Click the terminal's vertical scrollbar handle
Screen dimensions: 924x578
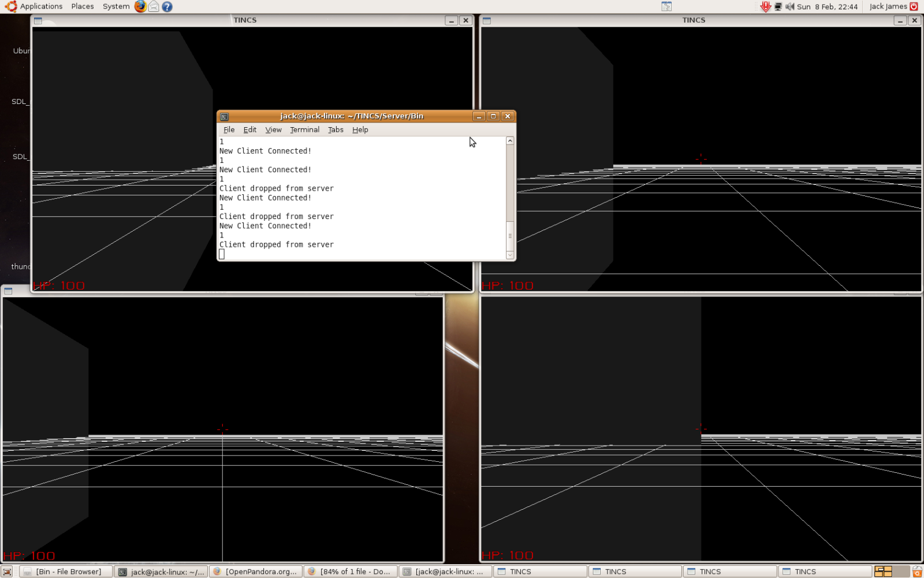(x=510, y=235)
